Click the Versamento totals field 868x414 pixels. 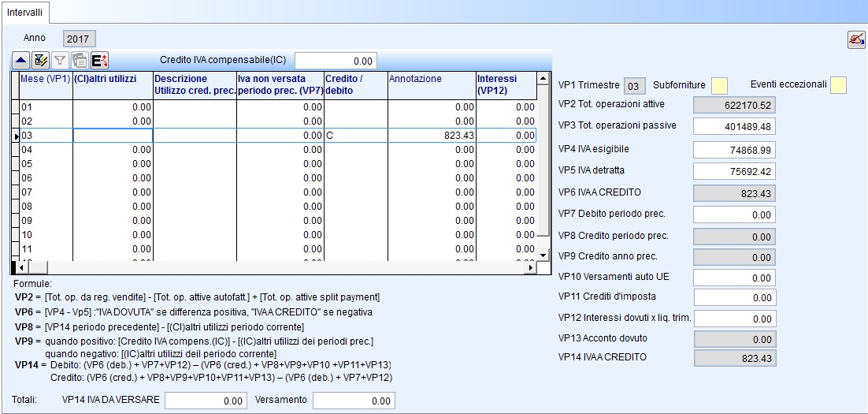click(x=354, y=401)
